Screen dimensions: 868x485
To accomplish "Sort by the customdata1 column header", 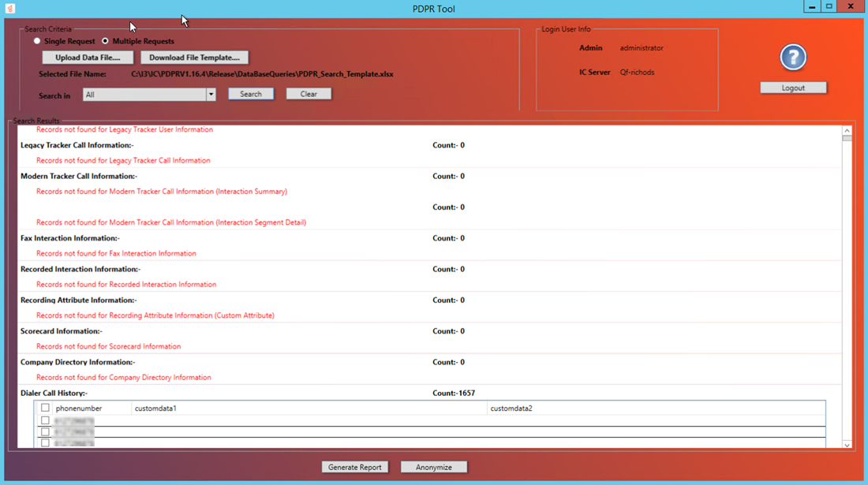I will 155,409.
